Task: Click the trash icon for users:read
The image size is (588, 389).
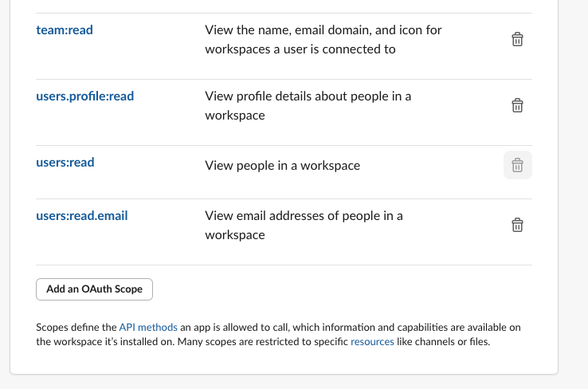Action: point(516,165)
